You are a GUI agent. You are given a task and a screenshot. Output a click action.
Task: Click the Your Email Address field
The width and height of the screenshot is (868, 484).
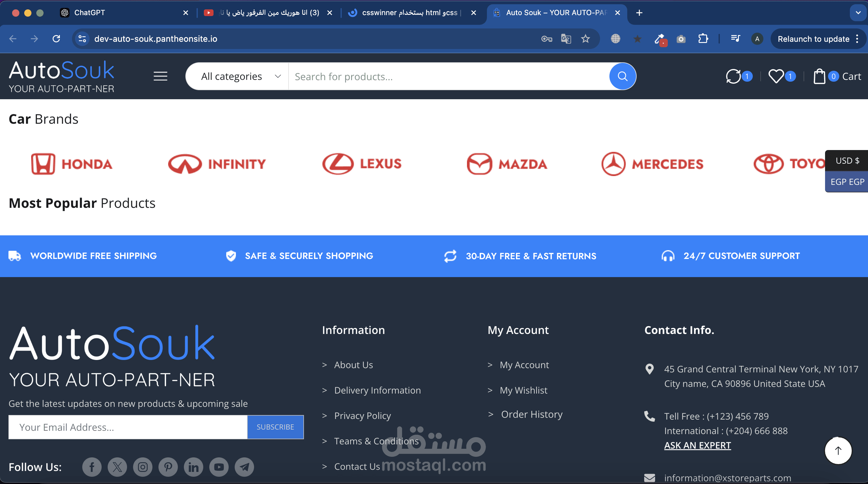(x=128, y=427)
